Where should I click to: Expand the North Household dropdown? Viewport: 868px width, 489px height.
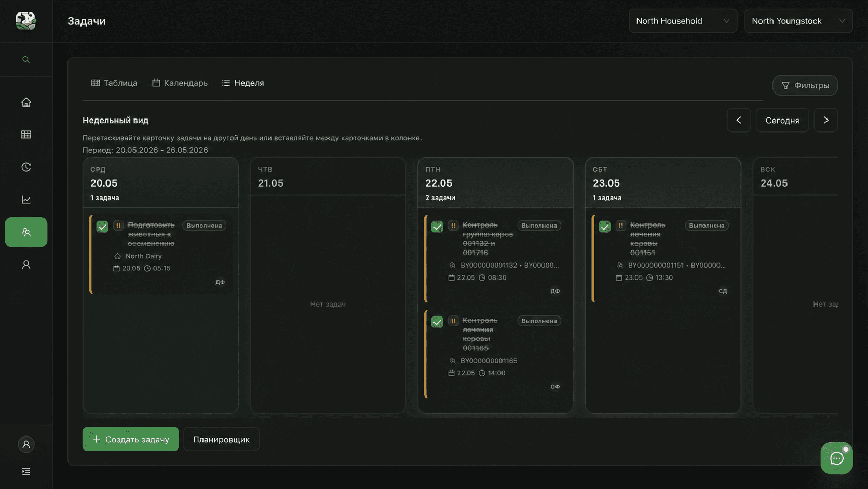(x=683, y=21)
